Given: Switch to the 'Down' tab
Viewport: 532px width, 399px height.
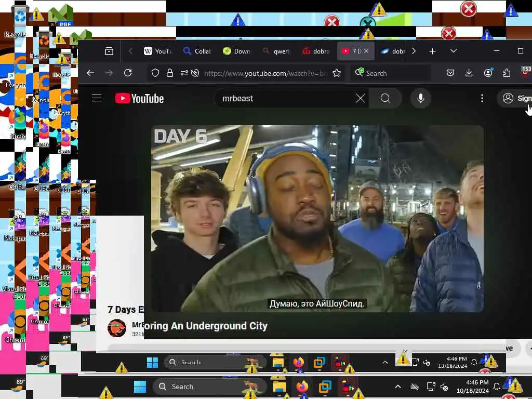Looking at the screenshot, I should tap(237, 51).
